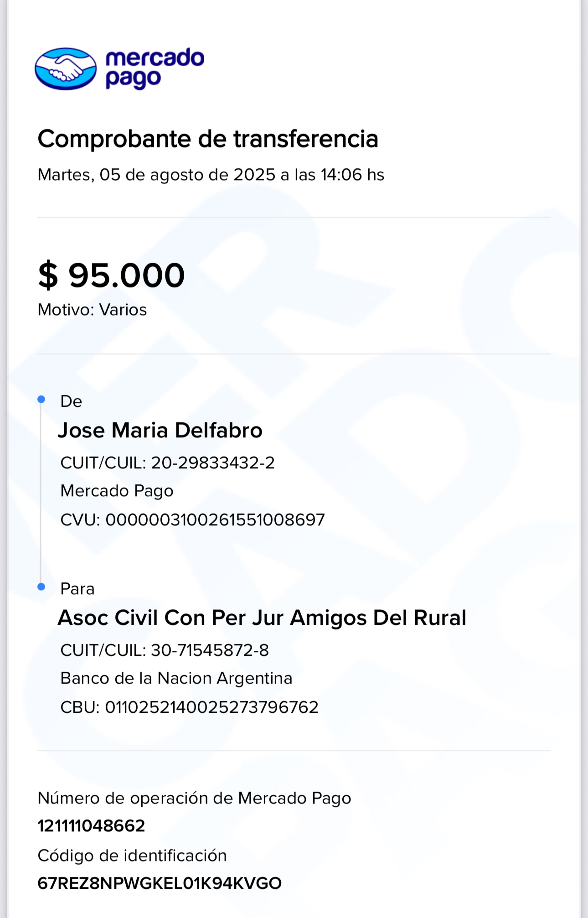Select the recipient CBU number

click(189, 707)
